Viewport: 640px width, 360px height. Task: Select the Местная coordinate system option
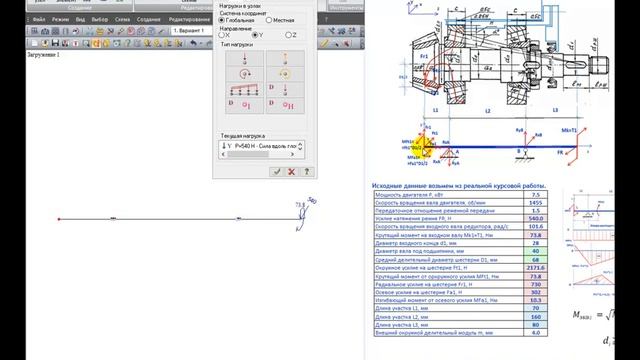click(x=280, y=20)
